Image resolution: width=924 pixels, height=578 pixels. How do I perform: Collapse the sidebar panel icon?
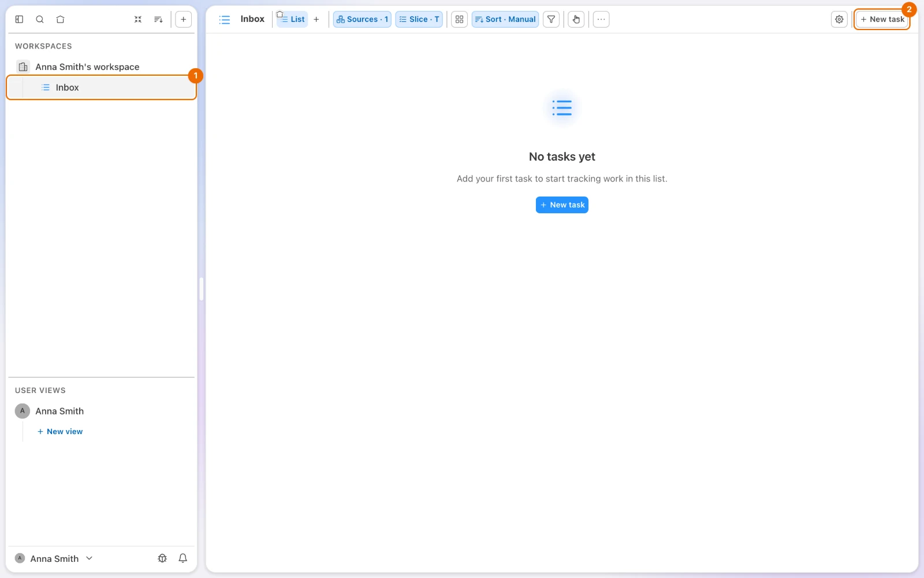click(19, 19)
